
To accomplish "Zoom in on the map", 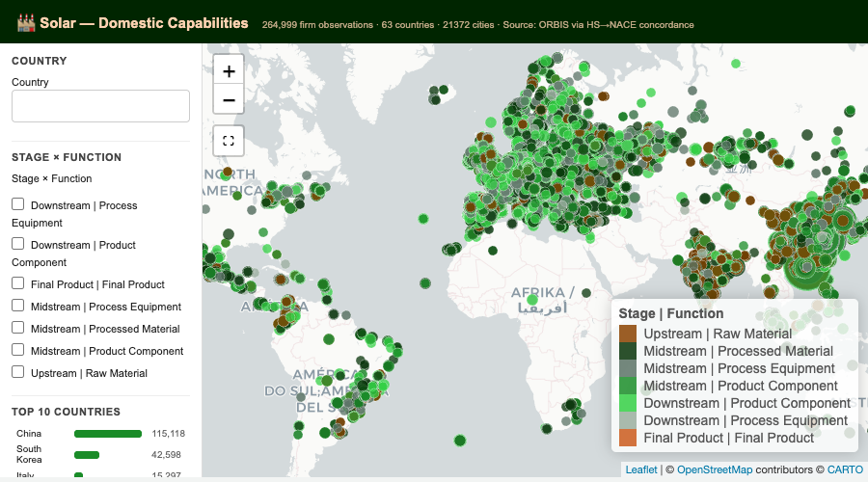I will 229,71.
